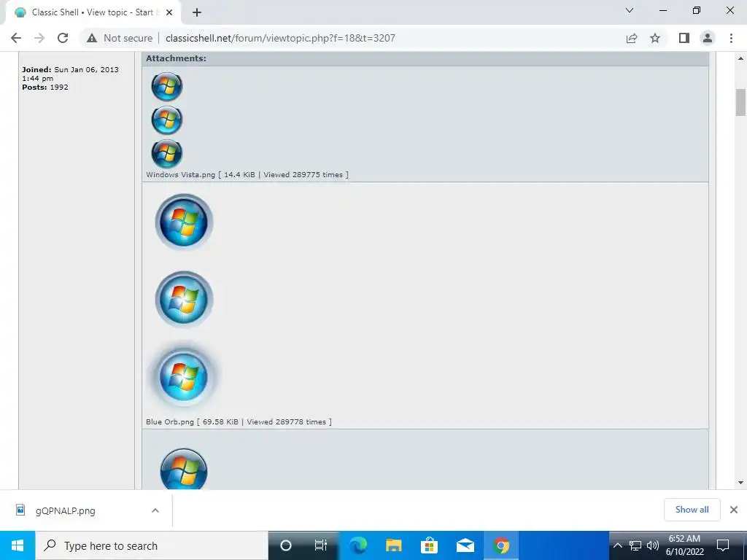This screenshot has height=560, width=747.
Task: Click the Windows Vista.png caption text
Action: coord(247,175)
